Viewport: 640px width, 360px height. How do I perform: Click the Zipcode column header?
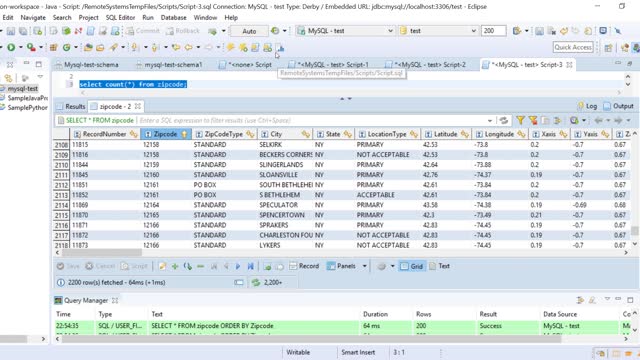165,134
